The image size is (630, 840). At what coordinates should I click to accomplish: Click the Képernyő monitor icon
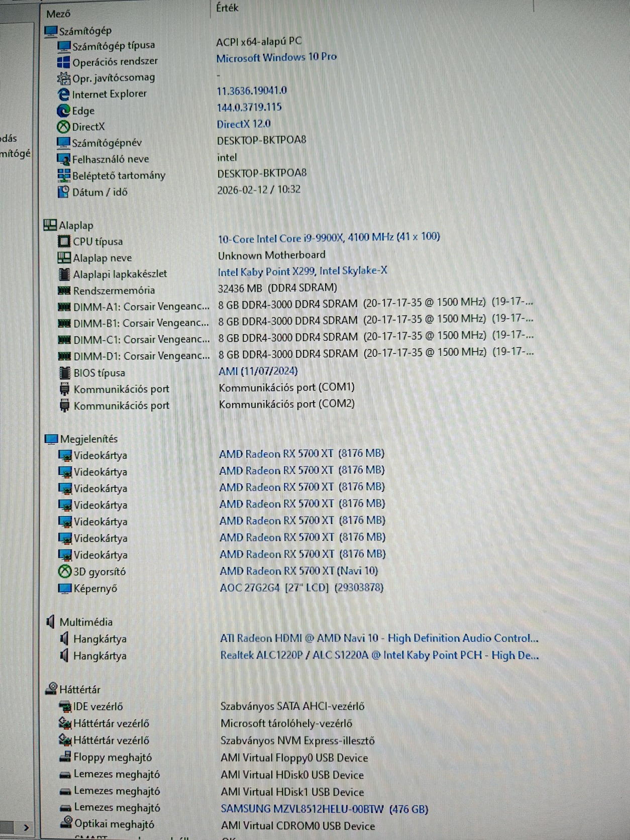(x=65, y=588)
